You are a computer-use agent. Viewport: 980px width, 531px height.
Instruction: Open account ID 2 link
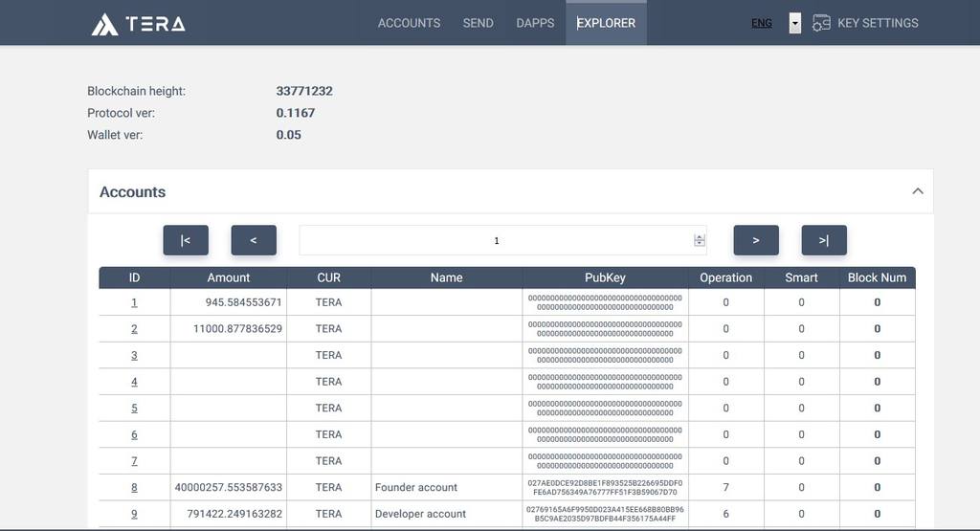pyautogui.click(x=134, y=328)
